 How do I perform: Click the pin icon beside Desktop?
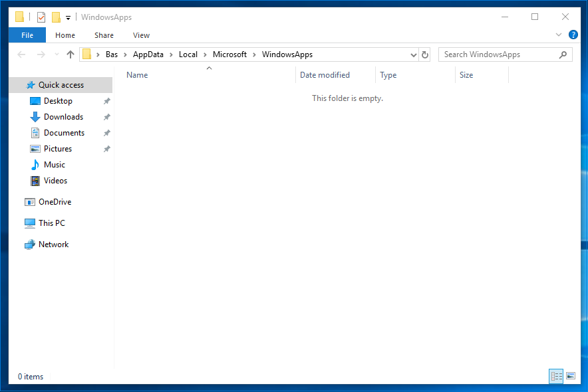[107, 101]
